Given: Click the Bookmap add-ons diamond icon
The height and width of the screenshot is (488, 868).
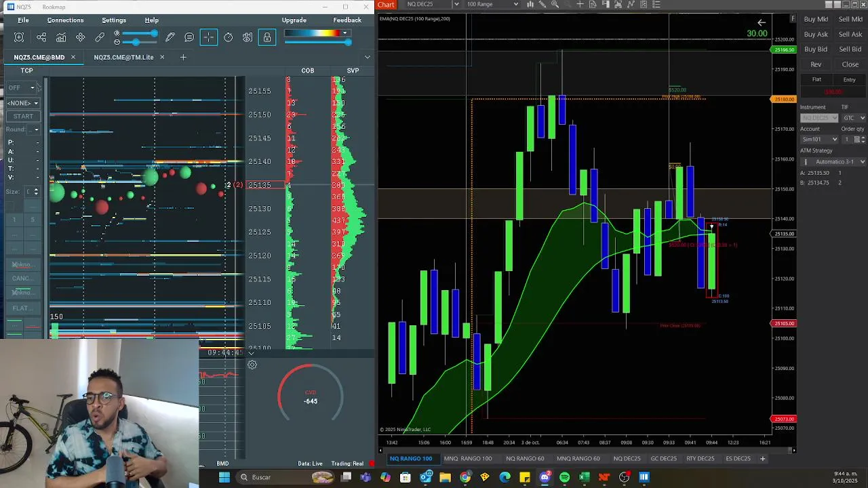Looking at the screenshot, I should (81, 37).
